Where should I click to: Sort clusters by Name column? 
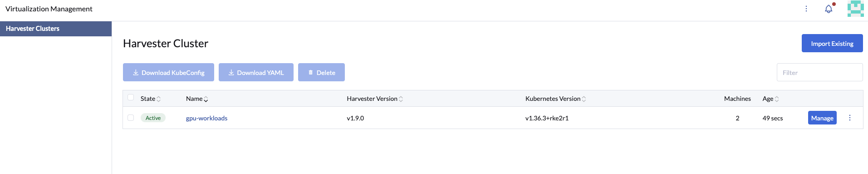pos(197,99)
